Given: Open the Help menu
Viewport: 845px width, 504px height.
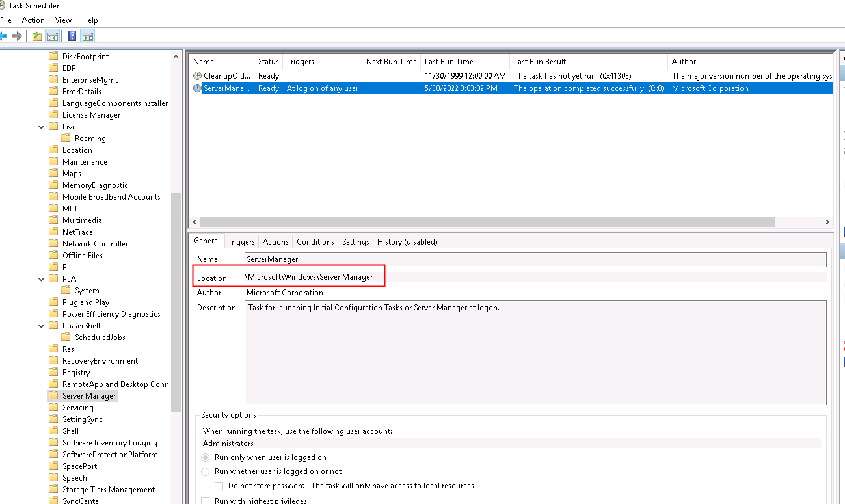Looking at the screenshot, I should (x=90, y=20).
